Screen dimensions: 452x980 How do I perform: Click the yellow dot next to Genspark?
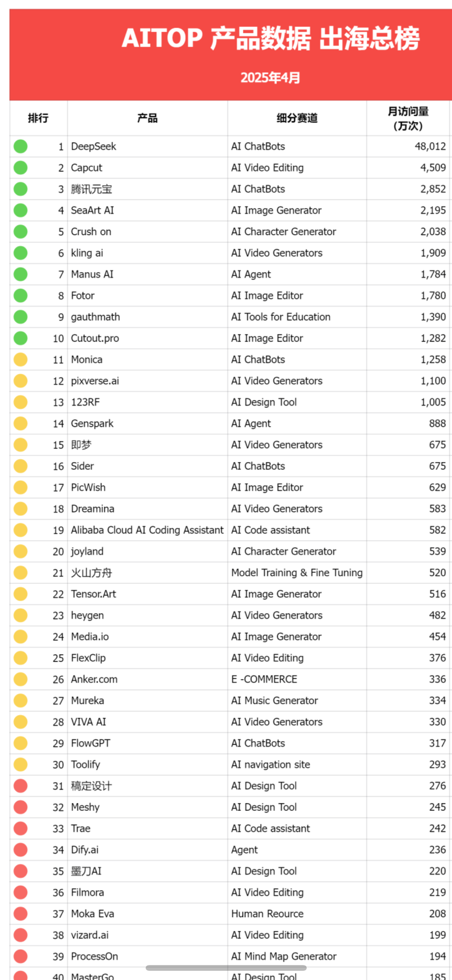click(20, 423)
